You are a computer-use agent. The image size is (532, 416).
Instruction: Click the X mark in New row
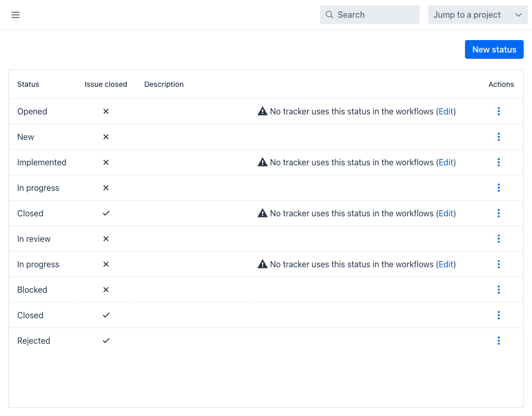point(106,137)
